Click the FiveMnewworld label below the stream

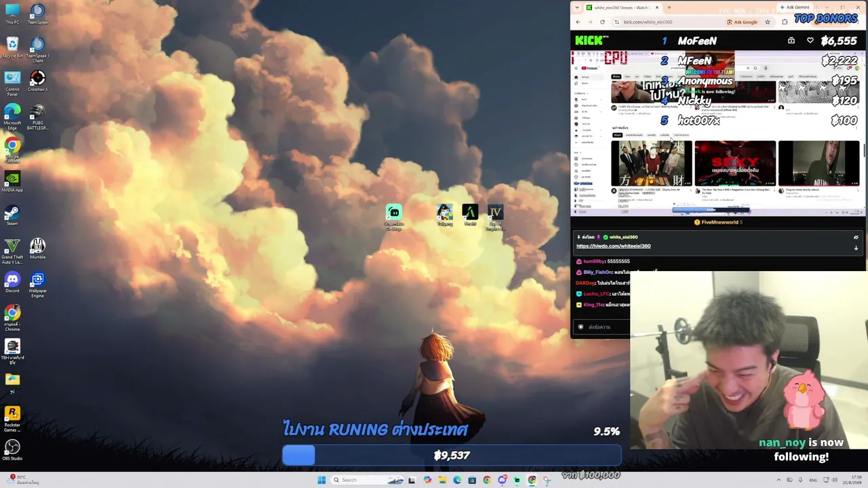(719, 222)
